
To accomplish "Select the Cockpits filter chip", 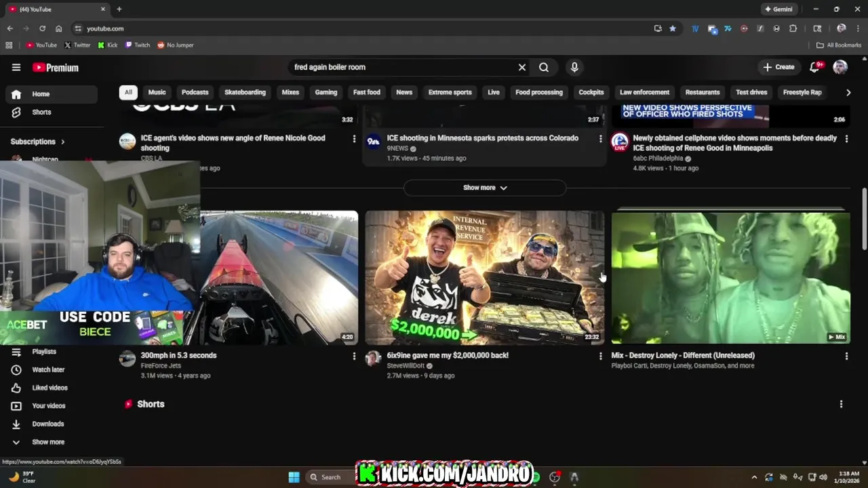I will click(x=591, y=92).
